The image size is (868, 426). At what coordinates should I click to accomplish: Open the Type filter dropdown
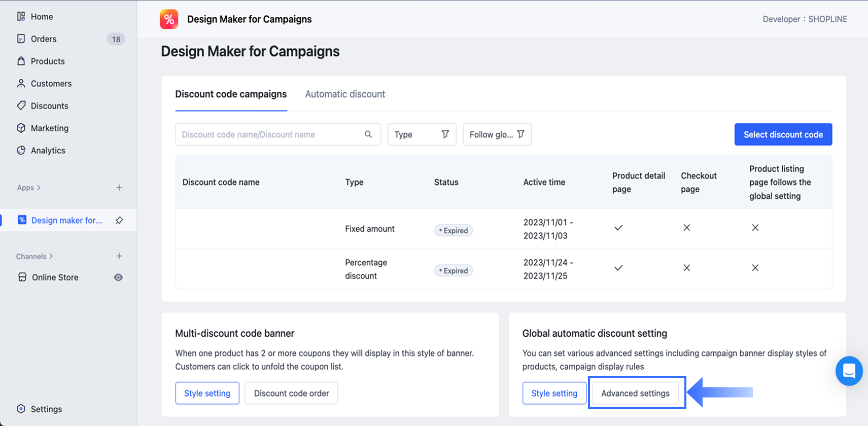pyautogui.click(x=422, y=134)
